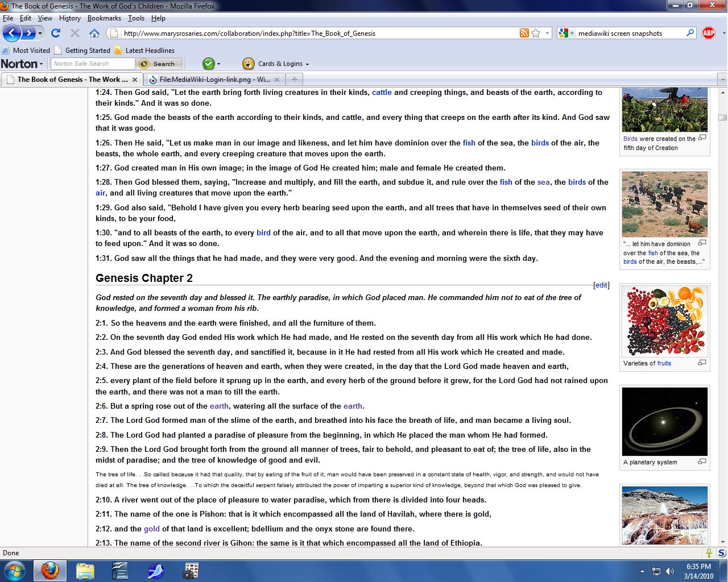Open Windows Explorer from the taskbar
The height and width of the screenshot is (582, 728).
click(85, 571)
